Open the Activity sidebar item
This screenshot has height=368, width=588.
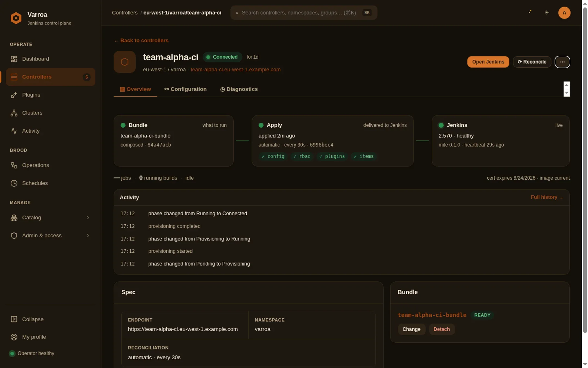click(50, 131)
